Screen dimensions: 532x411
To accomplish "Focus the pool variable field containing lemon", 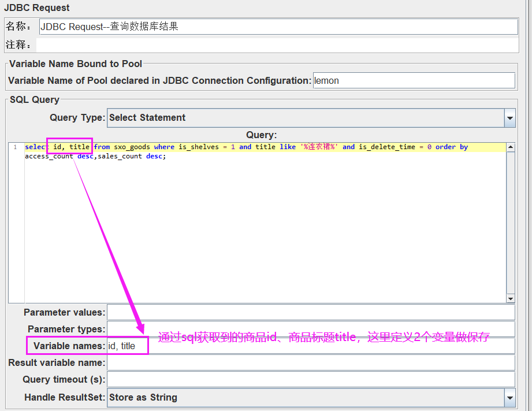I will point(414,80).
